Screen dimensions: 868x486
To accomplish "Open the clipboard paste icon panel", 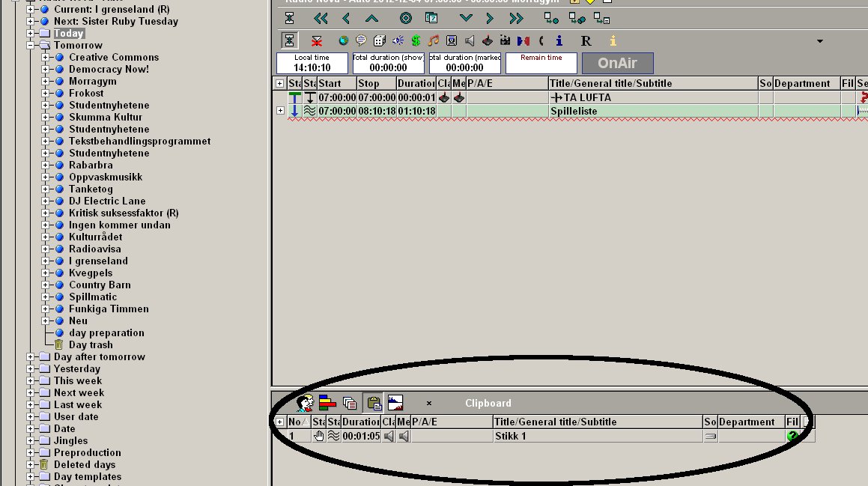I will pyautogui.click(x=374, y=403).
